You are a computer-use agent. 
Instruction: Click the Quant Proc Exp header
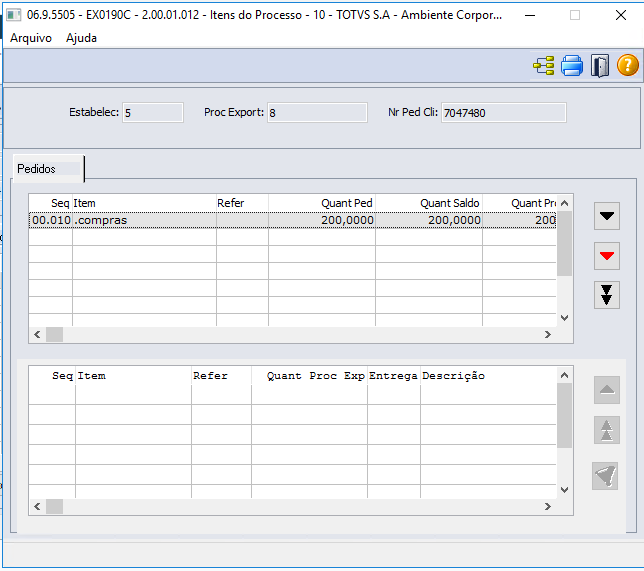coord(310,376)
